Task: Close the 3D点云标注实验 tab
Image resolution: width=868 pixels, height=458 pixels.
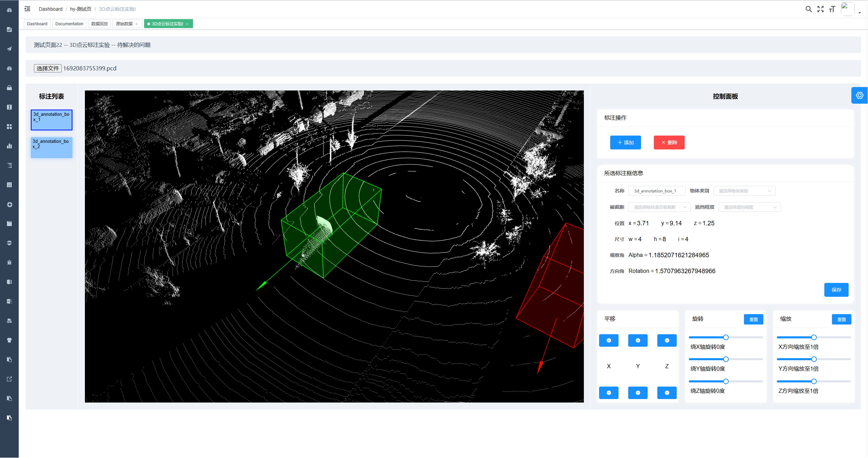Action: pyautogui.click(x=187, y=24)
